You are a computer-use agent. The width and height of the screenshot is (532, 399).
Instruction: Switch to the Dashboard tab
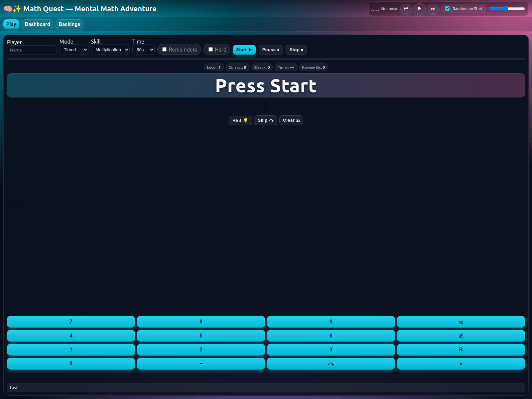pos(37,24)
